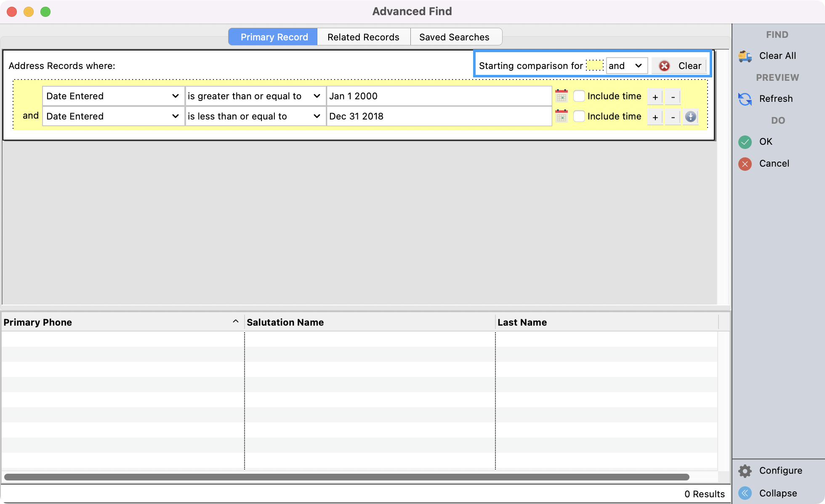The image size is (825, 504).
Task: Click the Collapse double-arrow icon
Action: coord(745,493)
